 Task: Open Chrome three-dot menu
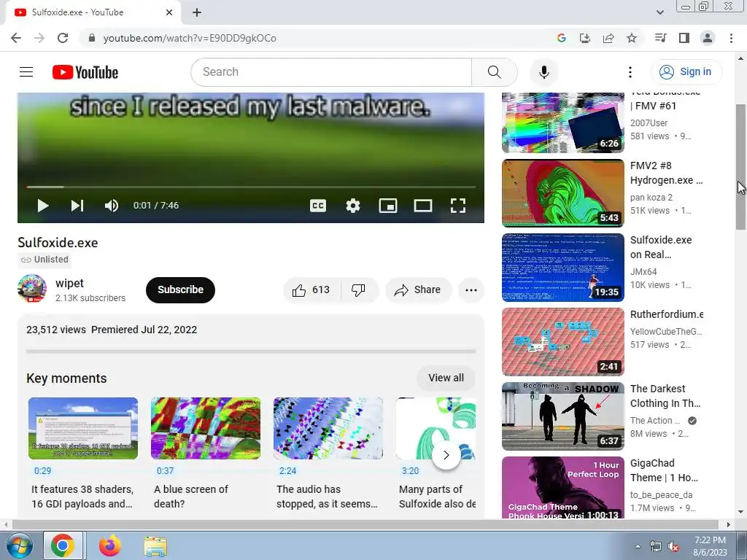tap(731, 38)
